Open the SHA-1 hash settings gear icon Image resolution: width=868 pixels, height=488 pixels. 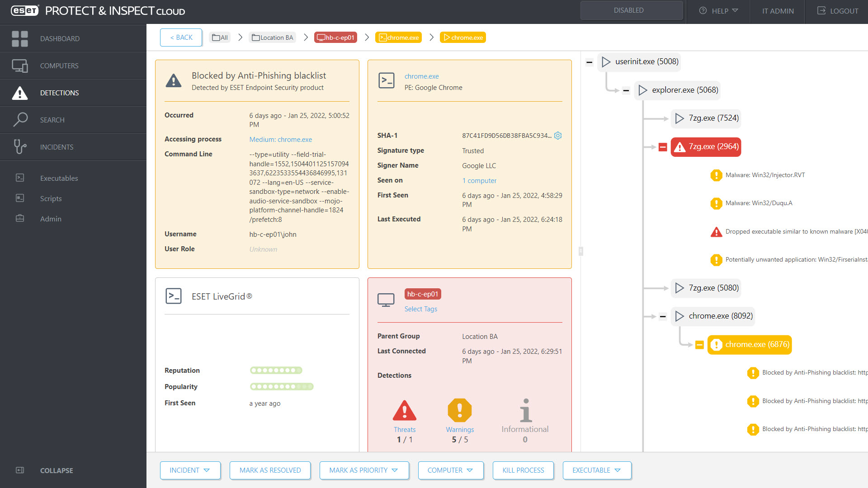pyautogui.click(x=558, y=135)
